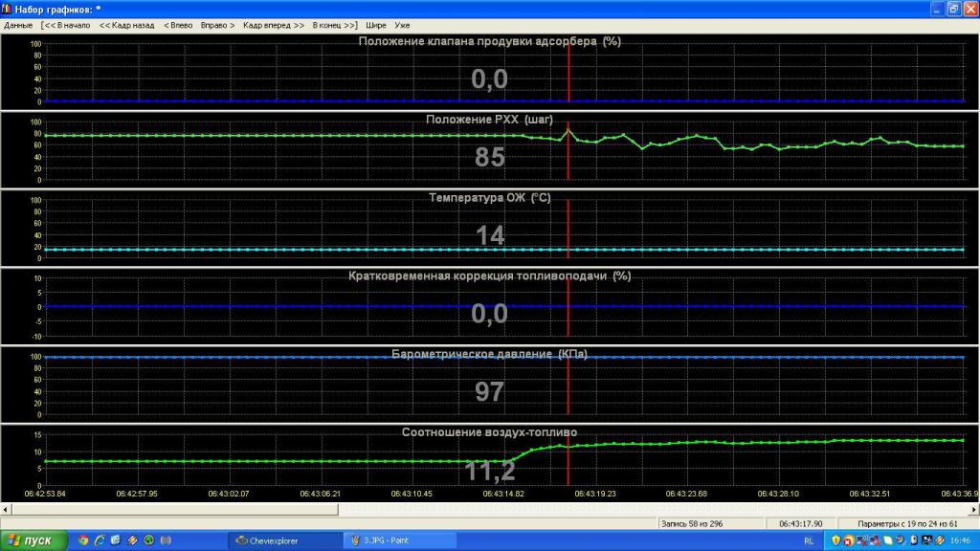Click the RL language indicator in taskbar
This screenshot has width=980, height=551.
click(x=809, y=540)
